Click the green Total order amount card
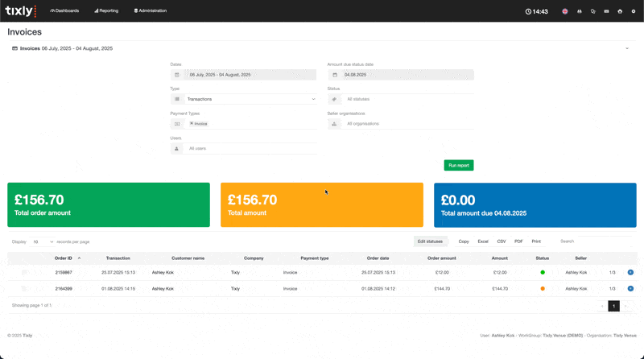The width and height of the screenshot is (644, 359). 109,205
